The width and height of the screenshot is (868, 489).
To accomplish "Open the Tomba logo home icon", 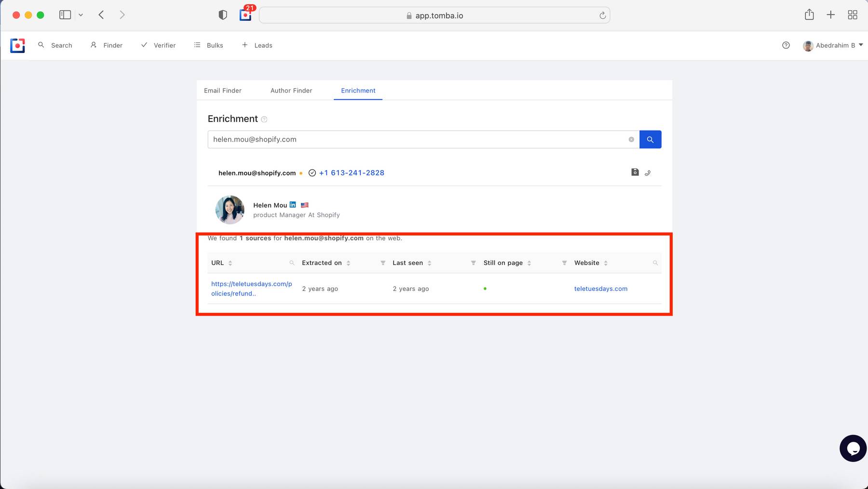I will (17, 45).
